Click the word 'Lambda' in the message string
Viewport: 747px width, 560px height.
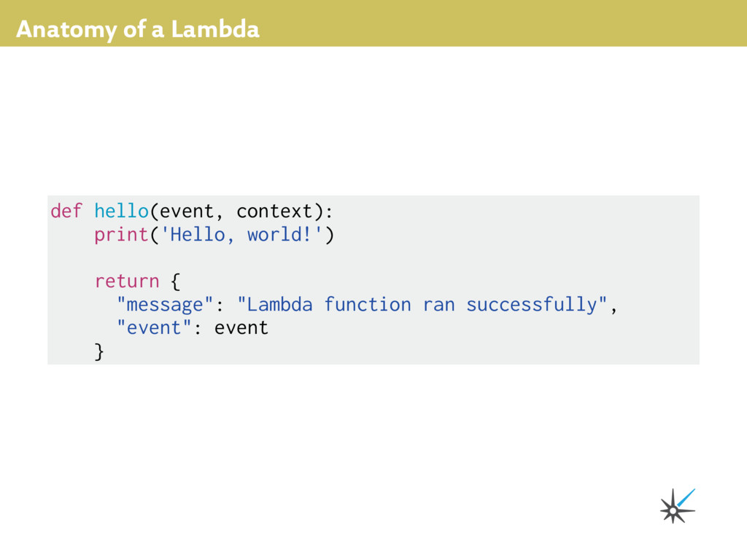coord(279,304)
